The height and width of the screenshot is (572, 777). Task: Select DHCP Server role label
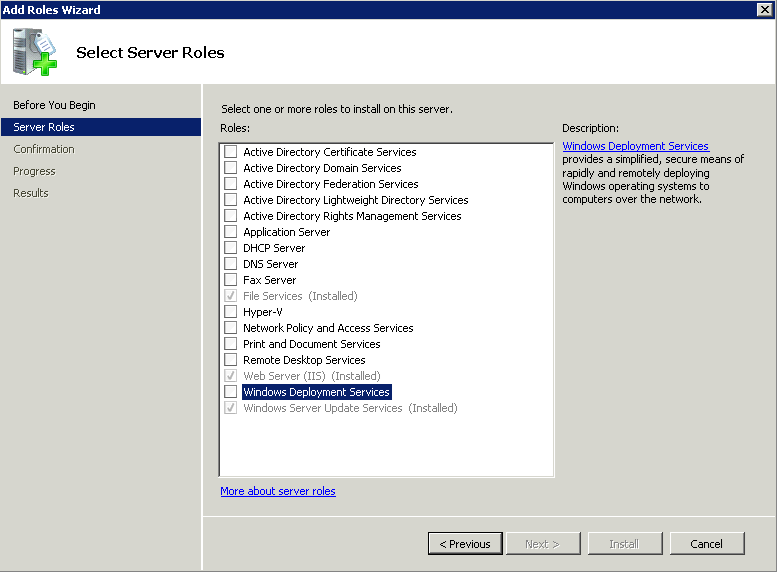click(x=274, y=248)
